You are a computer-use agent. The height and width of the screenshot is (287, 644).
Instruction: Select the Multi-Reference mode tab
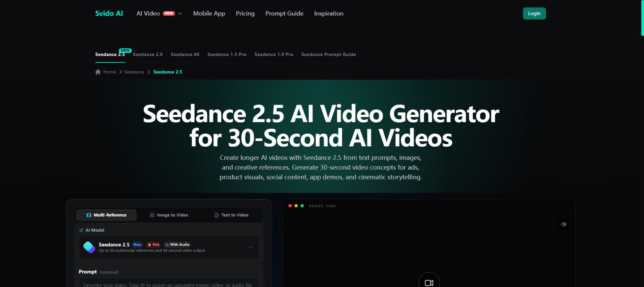[x=106, y=215]
